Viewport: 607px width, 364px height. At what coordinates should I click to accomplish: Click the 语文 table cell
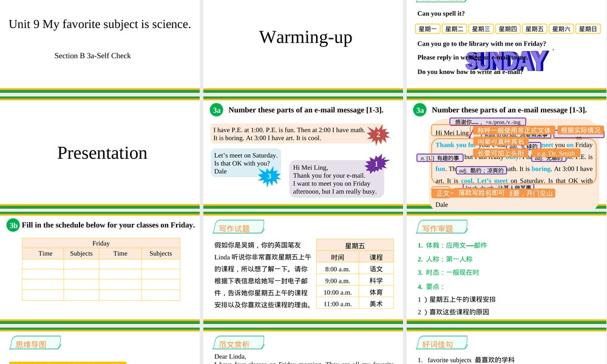[x=376, y=269]
